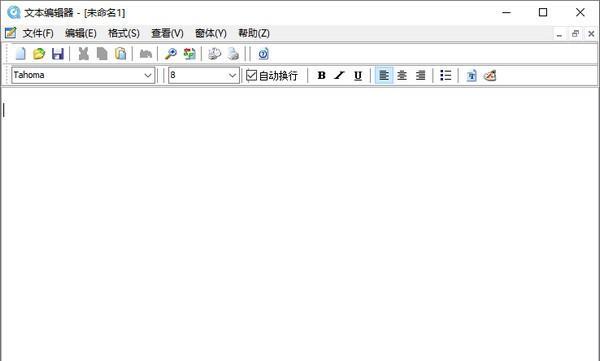The width and height of the screenshot is (600, 361).
Task: Open the 帮助(Z) menu
Action: (254, 33)
